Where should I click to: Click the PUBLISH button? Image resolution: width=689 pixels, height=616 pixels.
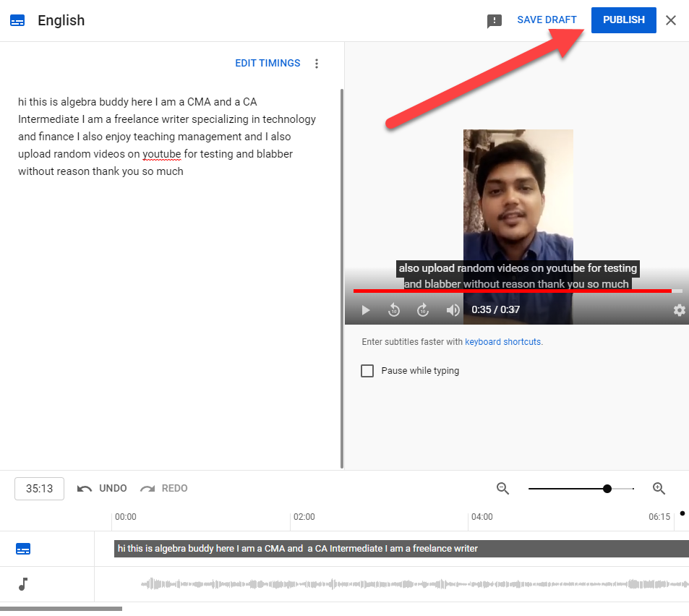[623, 20]
